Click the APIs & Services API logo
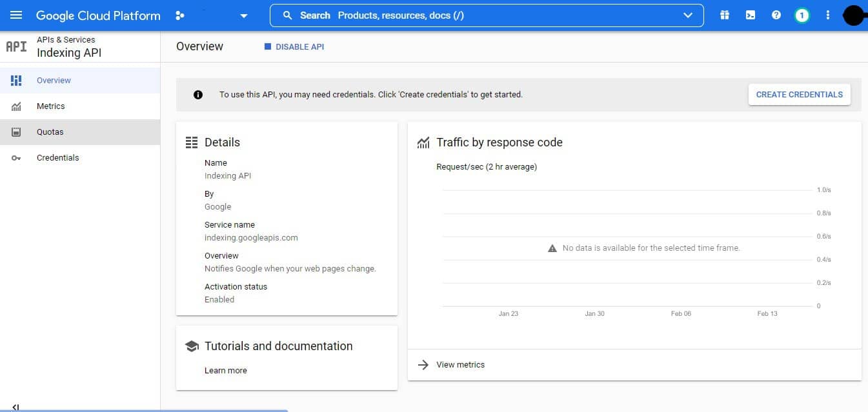This screenshot has height=412, width=868. 15,46
